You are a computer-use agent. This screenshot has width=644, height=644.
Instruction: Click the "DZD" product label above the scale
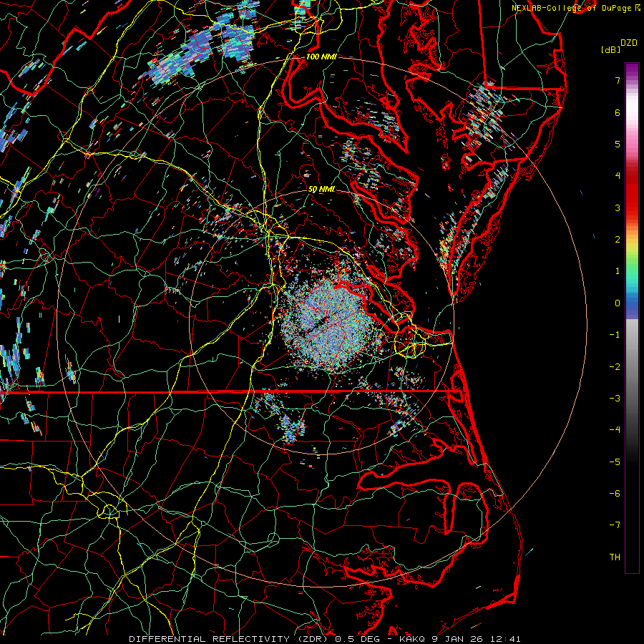pyautogui.click(x=629, y=43)
